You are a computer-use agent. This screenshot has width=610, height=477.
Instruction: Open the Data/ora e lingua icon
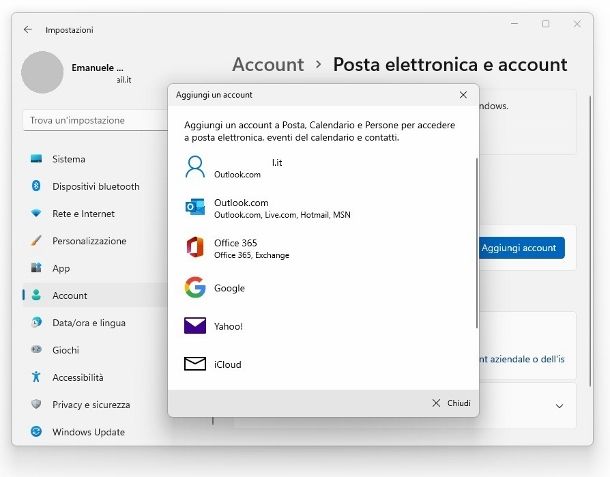(36, 322)
